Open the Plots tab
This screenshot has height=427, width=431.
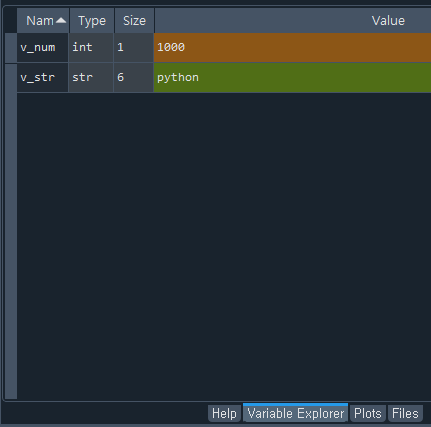click(368, 413)
